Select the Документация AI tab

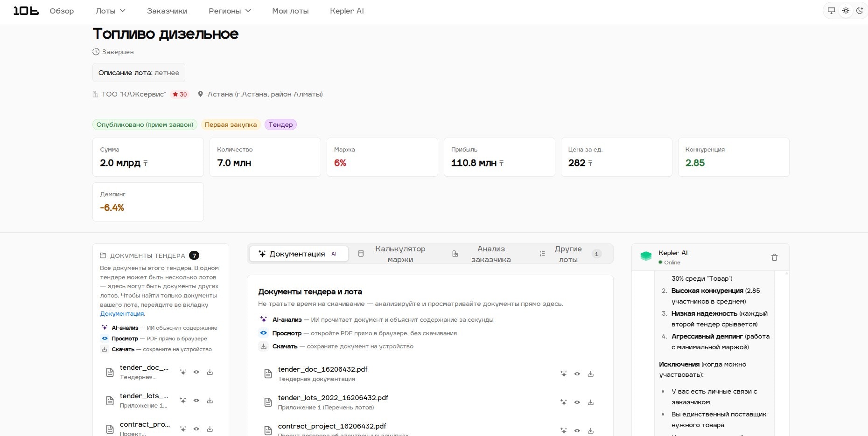tap(299, 254)
